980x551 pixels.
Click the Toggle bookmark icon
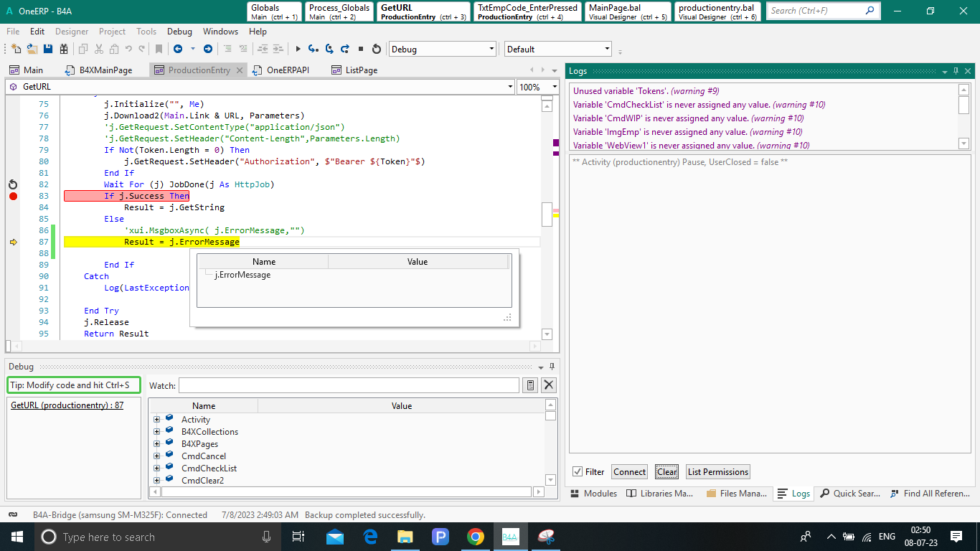(x=159, y=49)
